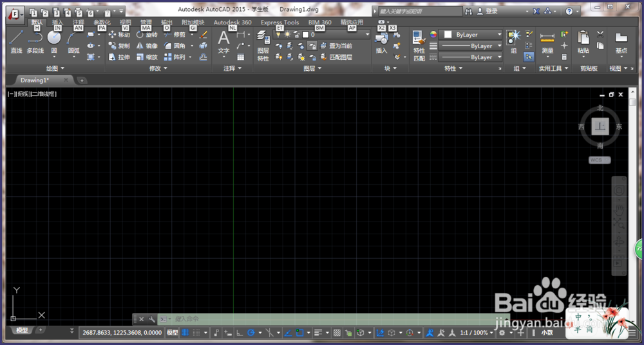
Task: Open the 1:1 / 100% annotation scale dropdown
Action: coord(477,333)
